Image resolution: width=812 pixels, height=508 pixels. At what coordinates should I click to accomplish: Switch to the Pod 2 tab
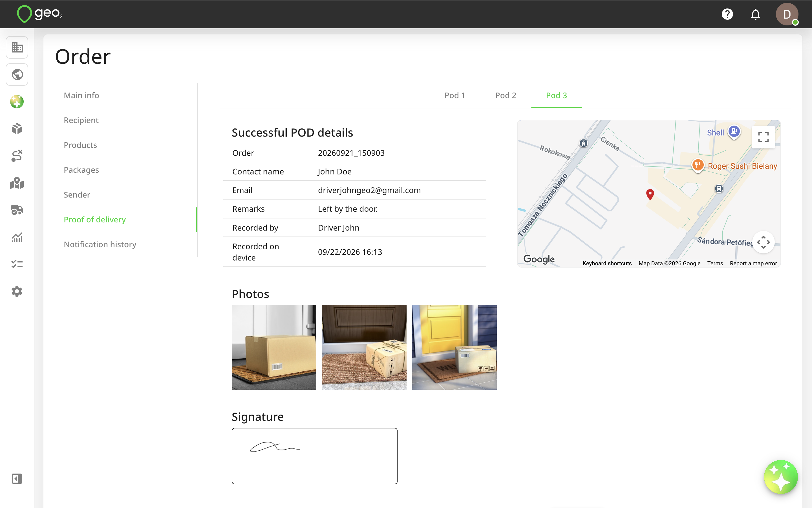click(x=506, y=95)
